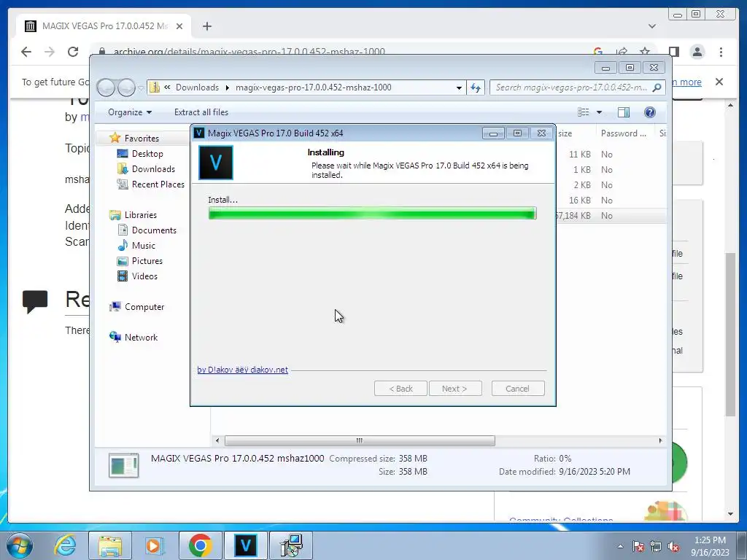The height and width of the screenshot is (560, 747).
Task: Click the installer Next button
Action: (455, 389)
